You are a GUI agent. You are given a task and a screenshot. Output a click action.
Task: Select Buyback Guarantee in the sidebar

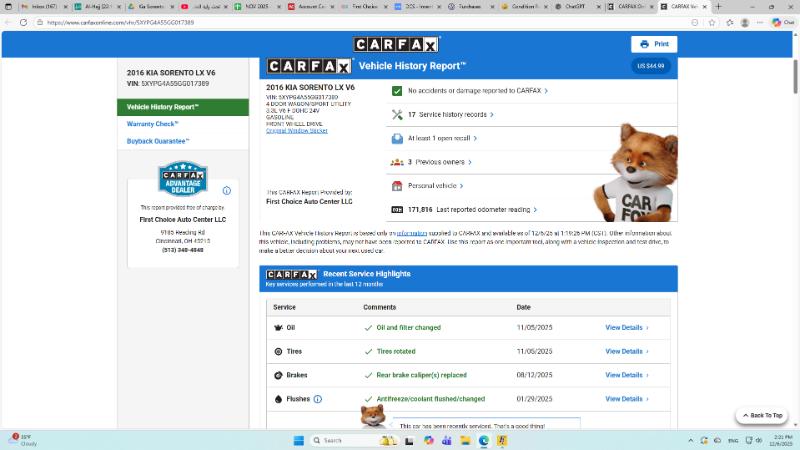point(157,141)
